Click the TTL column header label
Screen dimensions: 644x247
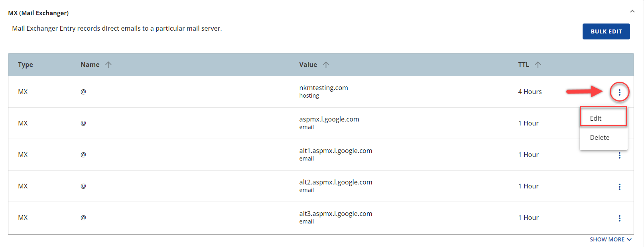tap(524, 65)
